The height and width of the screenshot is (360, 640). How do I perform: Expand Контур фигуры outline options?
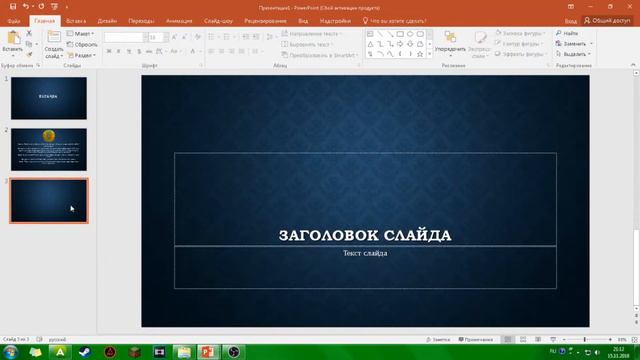point(519,43)
